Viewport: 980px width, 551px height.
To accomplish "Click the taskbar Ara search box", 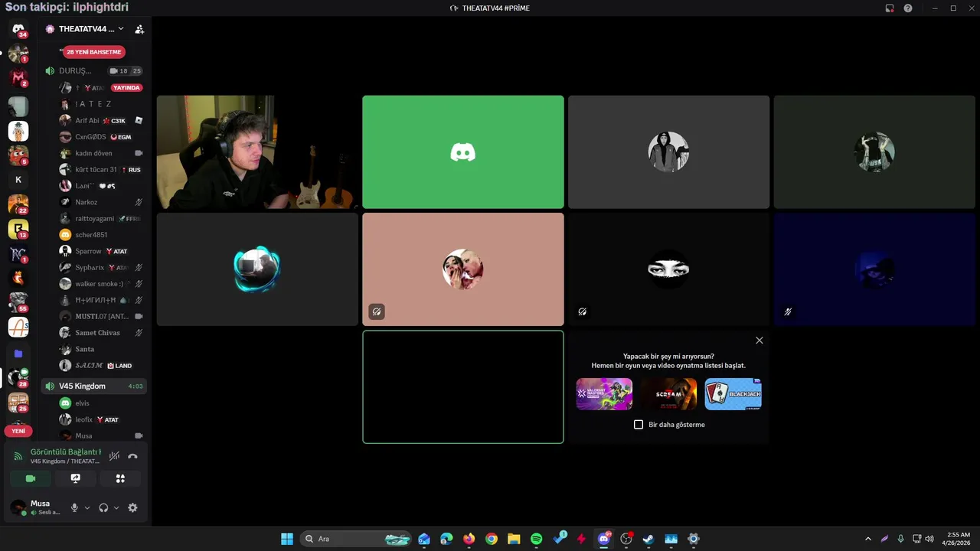I will point(357,539).
